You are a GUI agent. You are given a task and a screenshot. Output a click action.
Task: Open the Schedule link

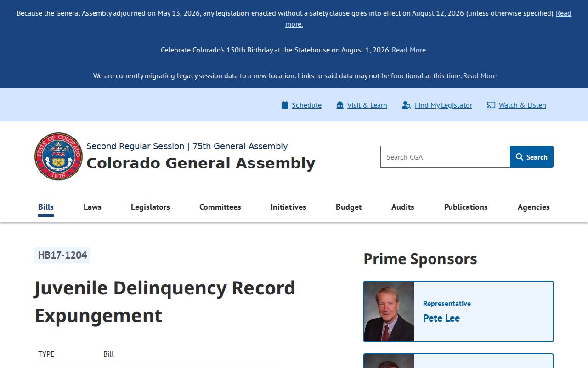click(306, 105)
